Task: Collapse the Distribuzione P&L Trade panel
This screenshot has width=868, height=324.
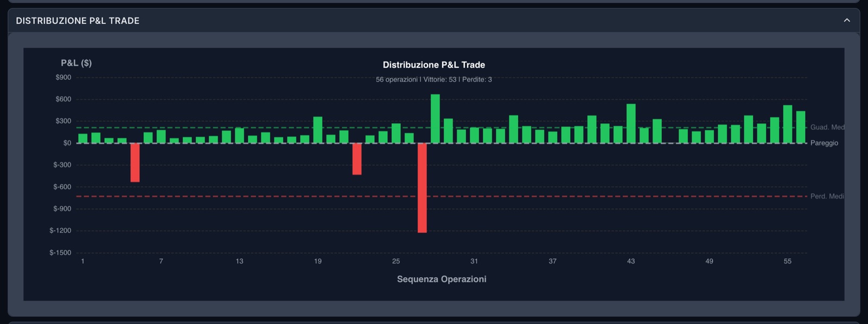Action: pos(847,20)
